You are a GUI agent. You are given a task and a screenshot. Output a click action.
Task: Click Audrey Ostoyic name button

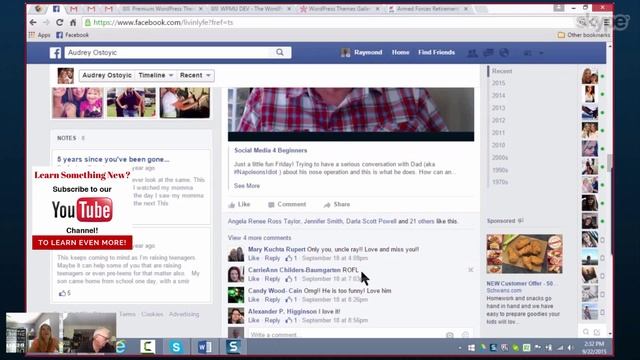[107, 76]
